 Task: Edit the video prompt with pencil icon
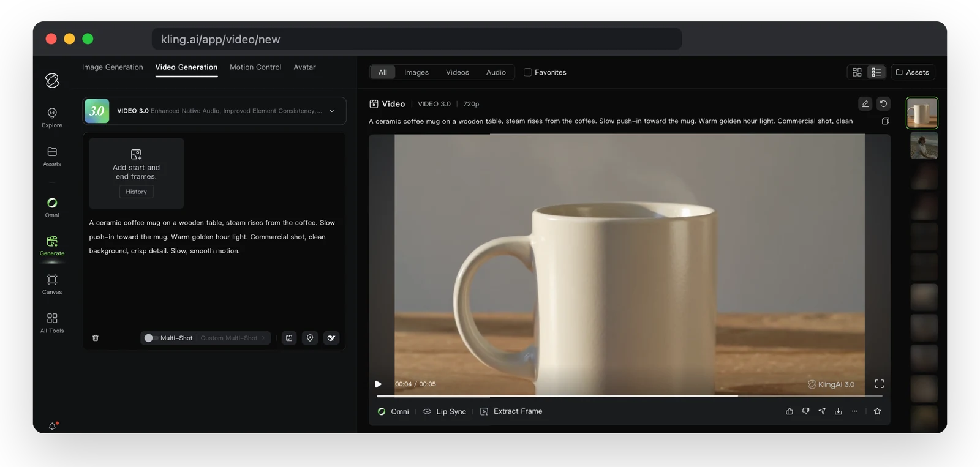[x=865, y=103]
